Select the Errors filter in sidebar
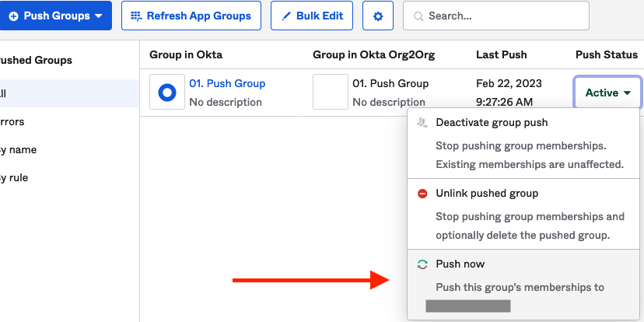This screenshot has height=322, width=644. click(x=12, y=121)
